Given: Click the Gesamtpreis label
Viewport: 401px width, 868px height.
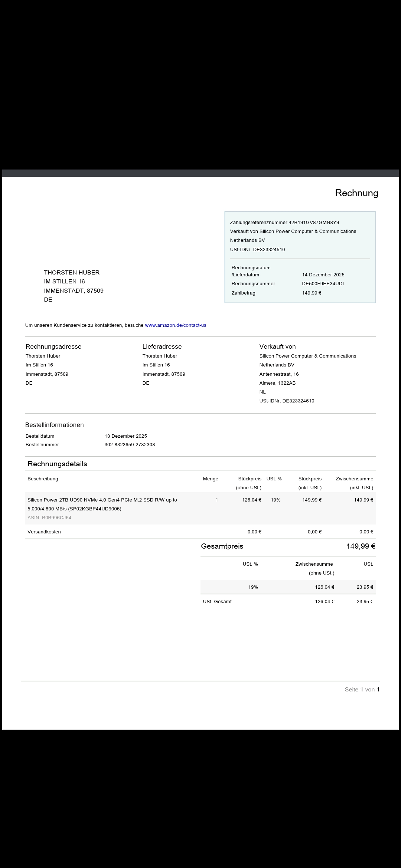Looking at the screenshot, I should [222, 546].
